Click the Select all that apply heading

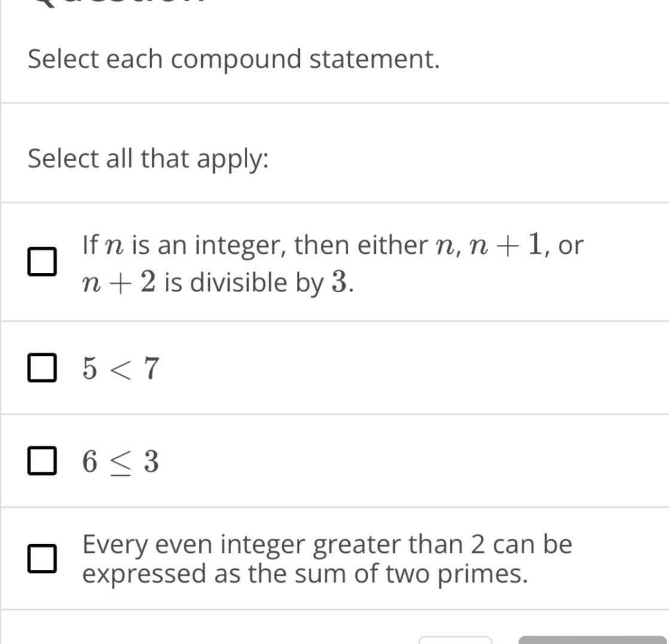[148, 159]
